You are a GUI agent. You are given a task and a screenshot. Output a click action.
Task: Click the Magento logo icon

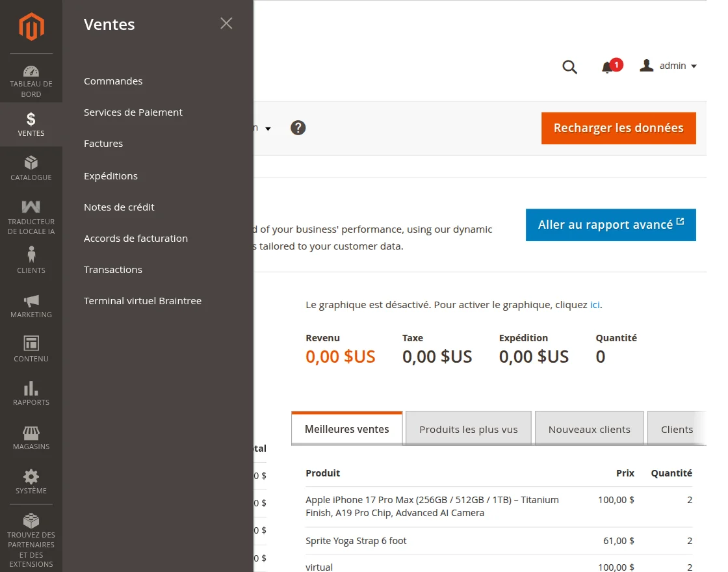[31, 27]
